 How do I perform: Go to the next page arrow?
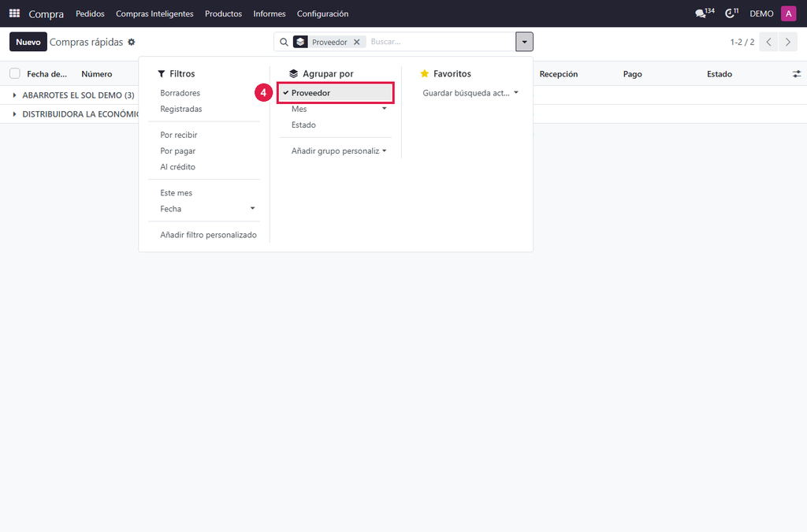[787, 43]
